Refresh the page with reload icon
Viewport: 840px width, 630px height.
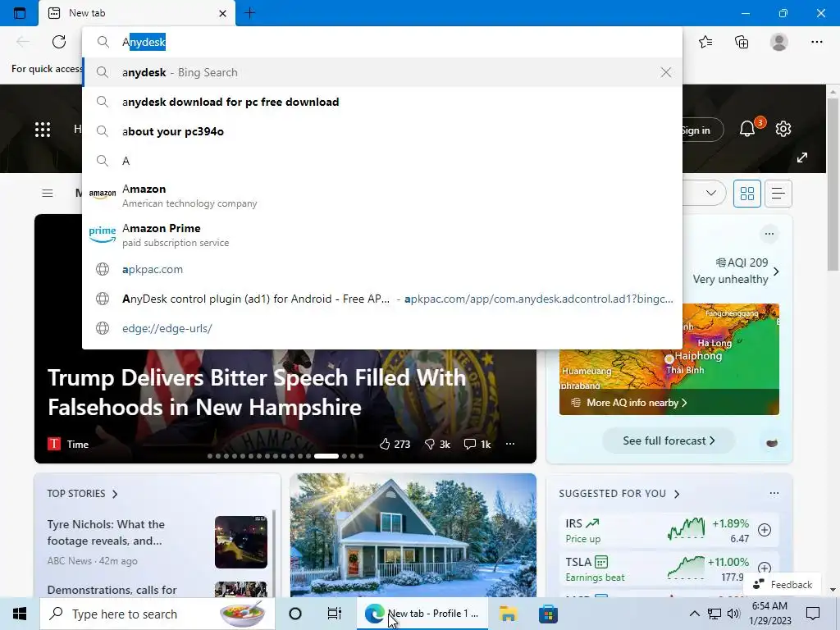coord(59,42)
